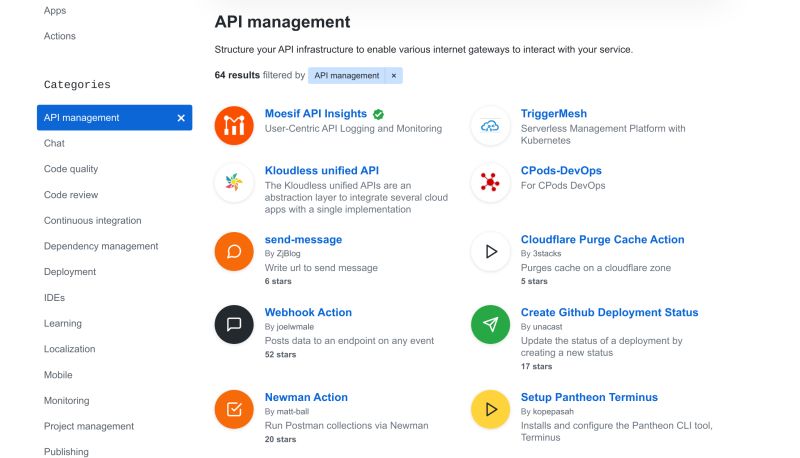Click the Setup Pantheon Terminus yellow play icon

(x=490, y=409)
